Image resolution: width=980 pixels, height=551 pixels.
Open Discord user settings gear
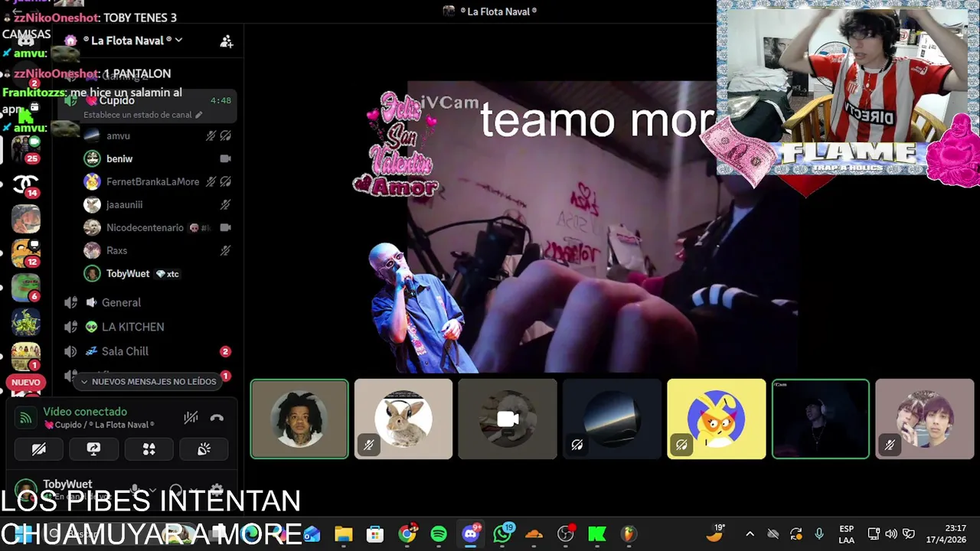[217, 490]
